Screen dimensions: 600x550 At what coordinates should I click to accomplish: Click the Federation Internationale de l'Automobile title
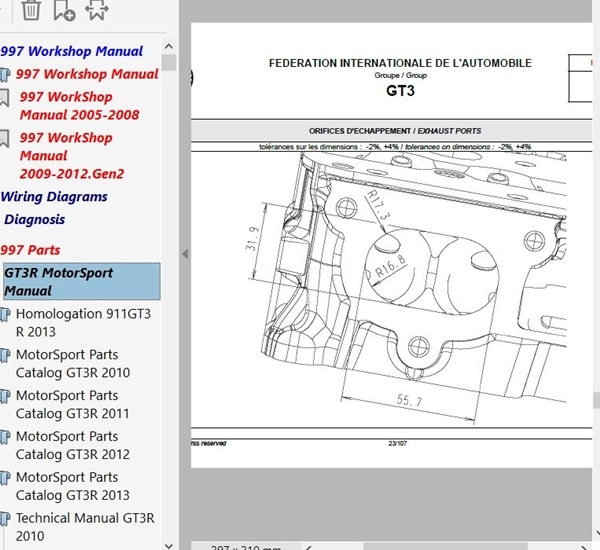tap(400, 63)
